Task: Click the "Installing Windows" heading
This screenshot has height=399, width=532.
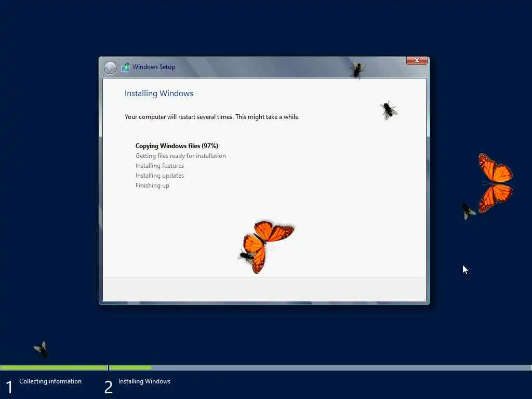Action: [x=159, y=94]
